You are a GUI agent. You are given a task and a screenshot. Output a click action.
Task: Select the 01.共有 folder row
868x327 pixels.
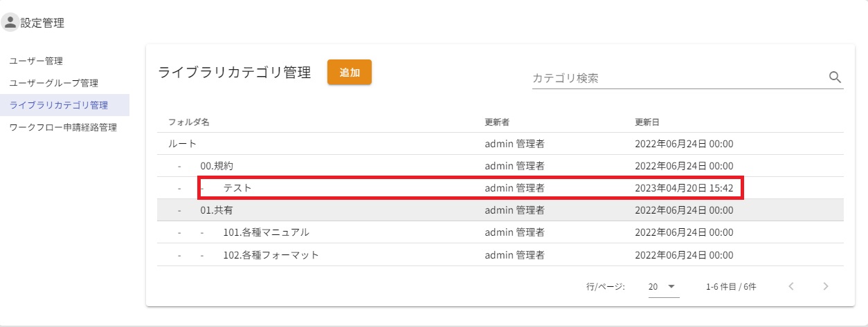pos(217,210)
